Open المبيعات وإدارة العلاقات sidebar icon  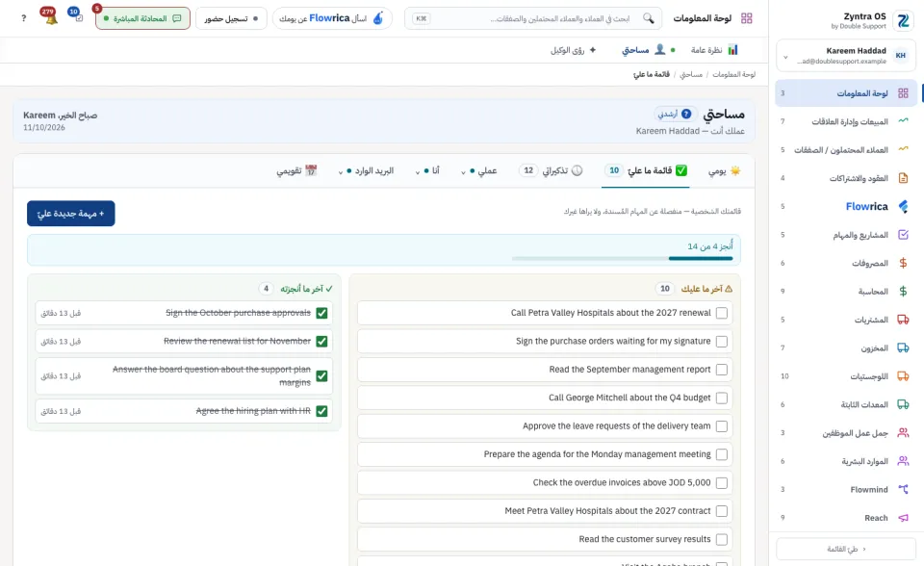click(x=903, y=121)
